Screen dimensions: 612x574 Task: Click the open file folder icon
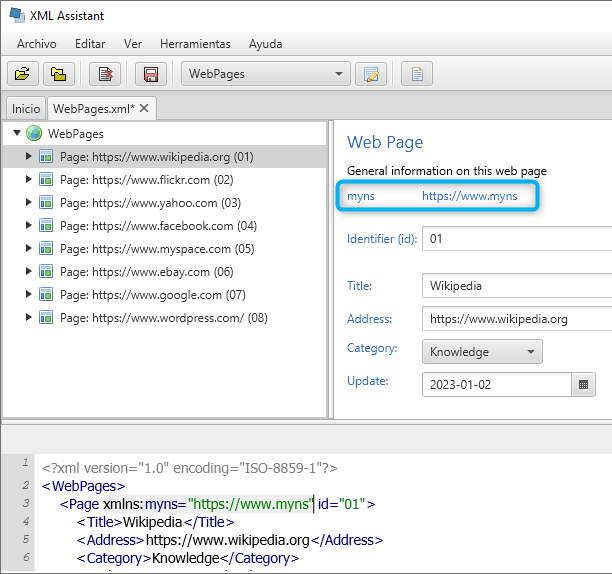click(22, 74)
